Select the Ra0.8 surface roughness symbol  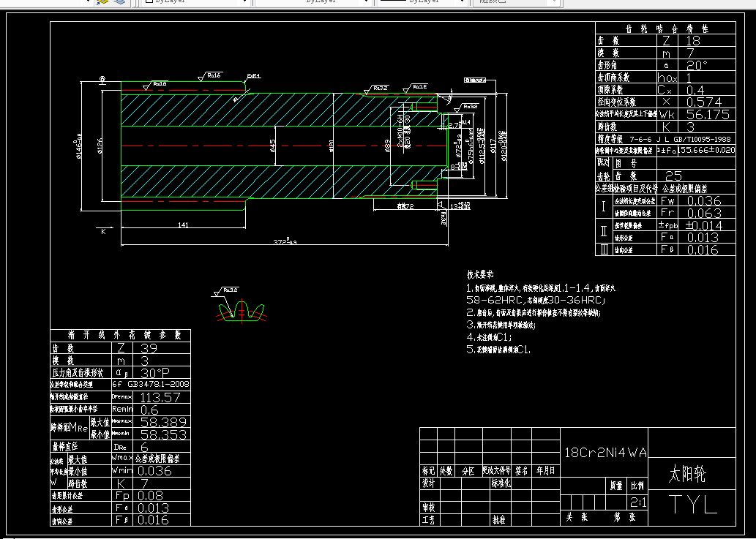[x=155, y=84]
